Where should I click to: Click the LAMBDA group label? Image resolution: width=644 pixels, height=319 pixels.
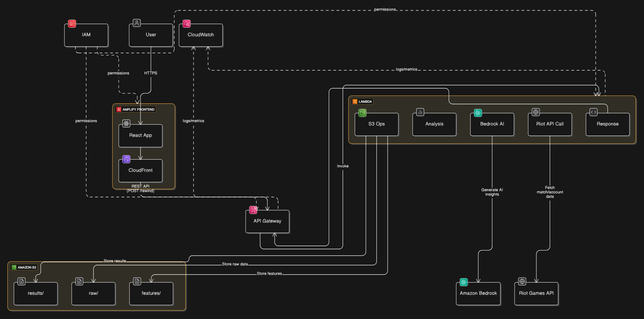(x=365, y=101)
